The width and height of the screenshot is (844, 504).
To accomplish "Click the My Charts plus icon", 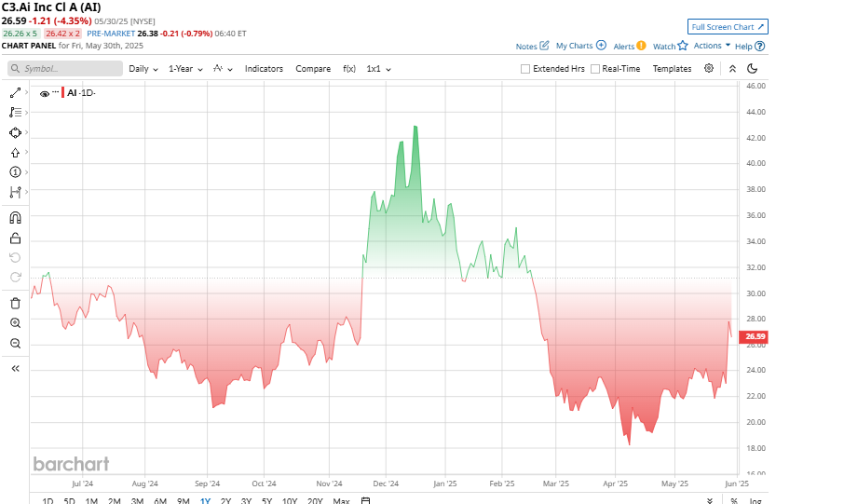I will pyautogui.click(x=601, y=46).
